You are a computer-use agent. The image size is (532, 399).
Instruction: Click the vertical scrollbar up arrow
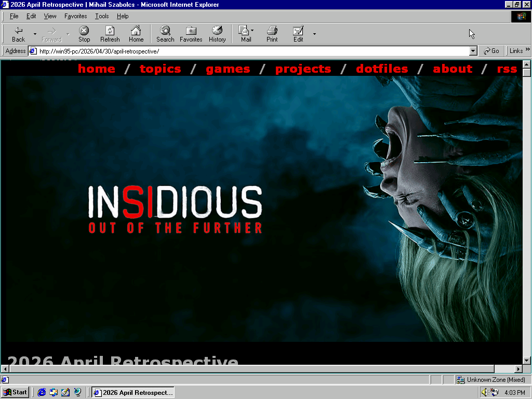click(527, 64)
